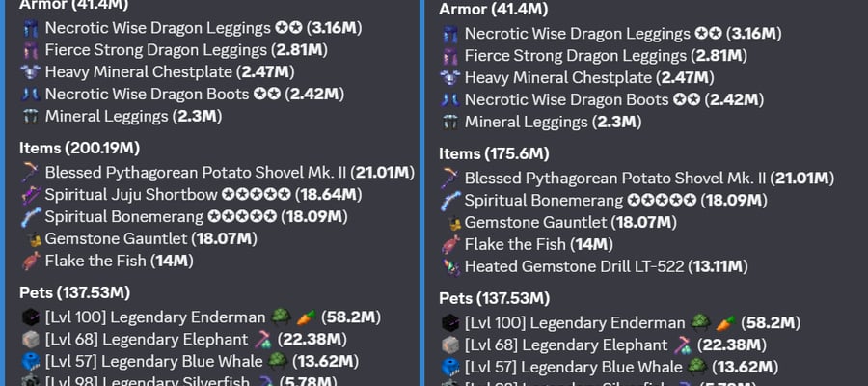Click the Spiritual Juju Shortbow item name
This screenshot has height=386, width=868.
pos(131,195)
